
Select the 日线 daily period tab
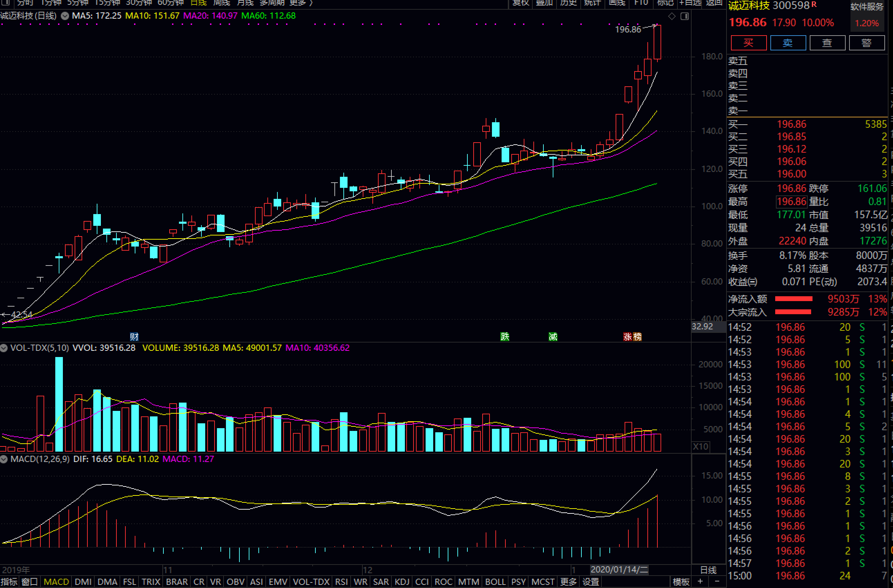point(199,3)
